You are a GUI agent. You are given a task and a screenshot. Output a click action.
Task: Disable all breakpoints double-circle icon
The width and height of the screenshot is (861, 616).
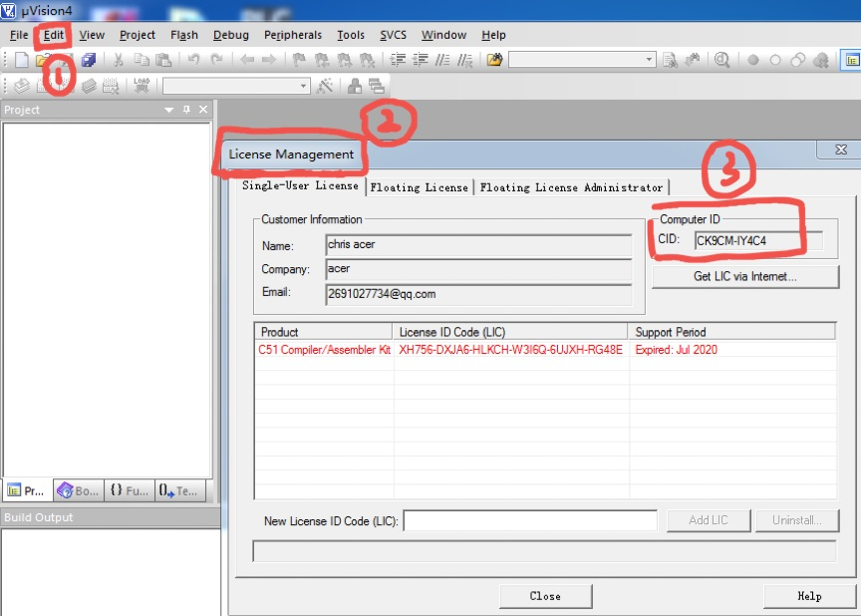pyautogui.click(x=798, y=60)
